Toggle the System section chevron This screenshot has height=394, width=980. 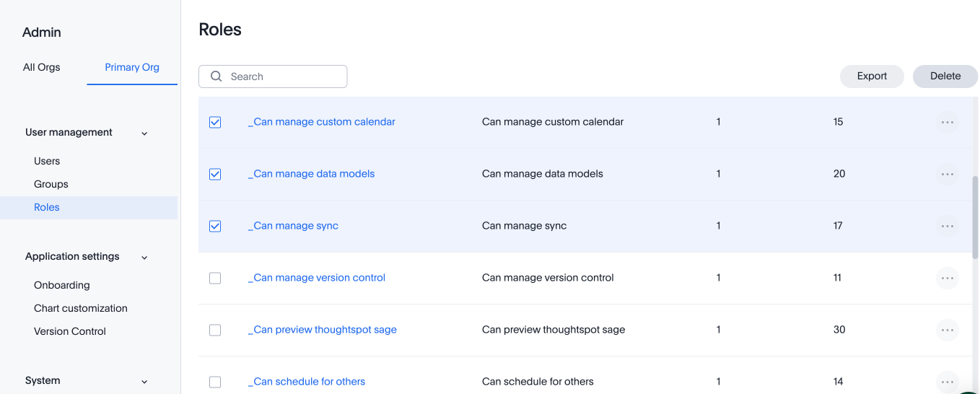144,382
